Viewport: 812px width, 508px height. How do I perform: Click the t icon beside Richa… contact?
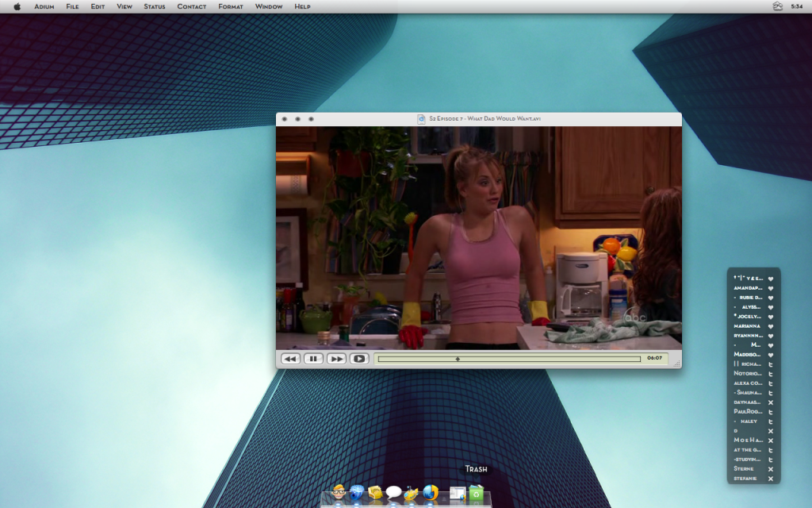(x=771, y=364)
